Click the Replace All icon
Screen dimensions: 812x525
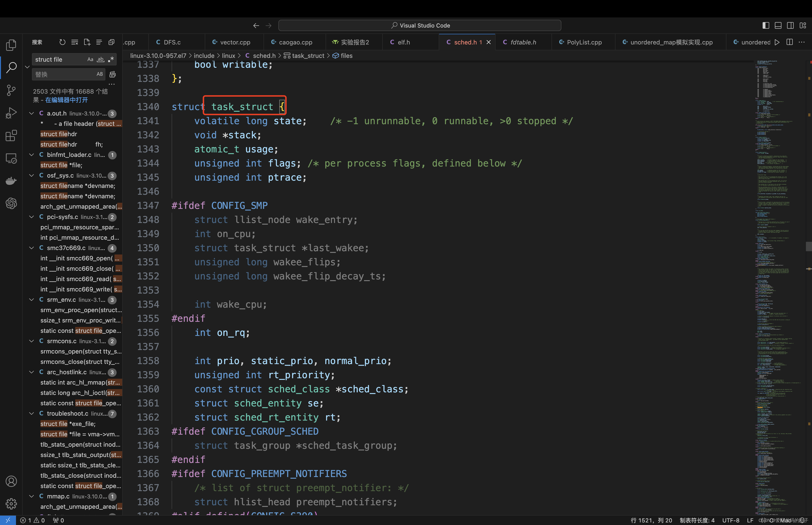click(x=112, y=74)
